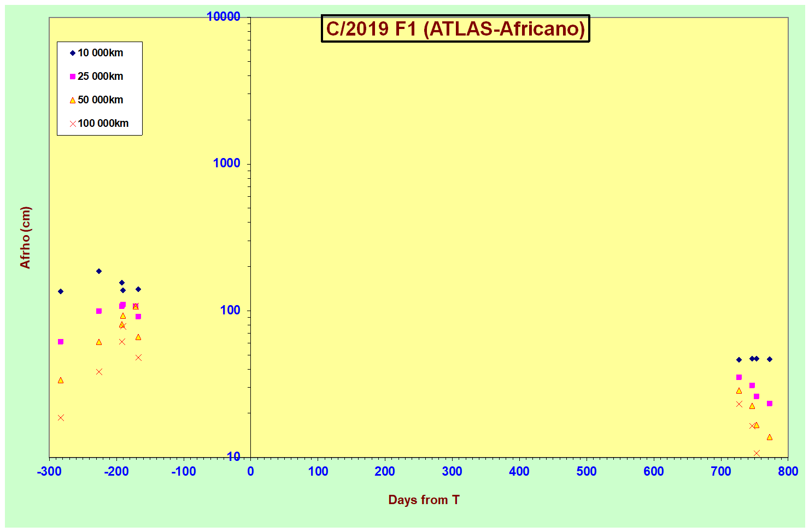Click the red cross legend marker
The width and height of the screenshot is (809, 532).
tap(72, 124)
